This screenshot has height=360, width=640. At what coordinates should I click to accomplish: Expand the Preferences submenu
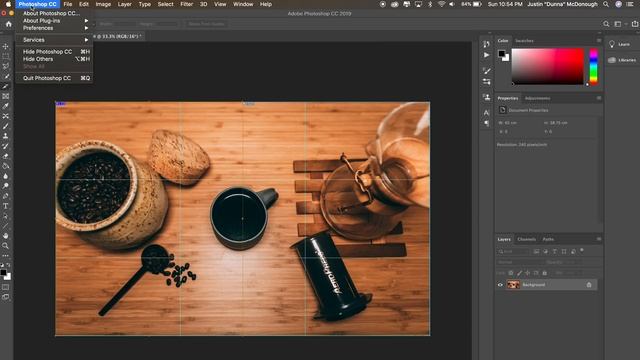54,28
